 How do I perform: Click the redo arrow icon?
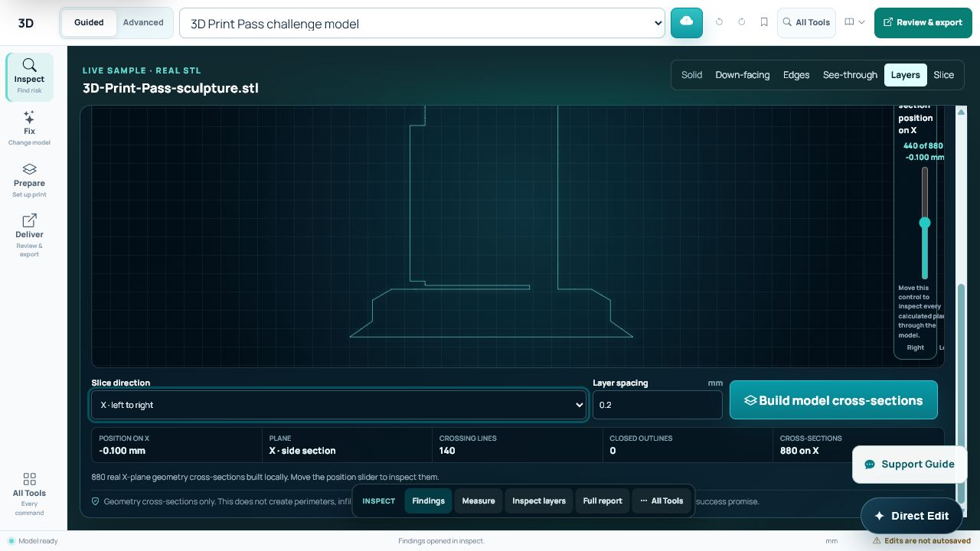742,22
